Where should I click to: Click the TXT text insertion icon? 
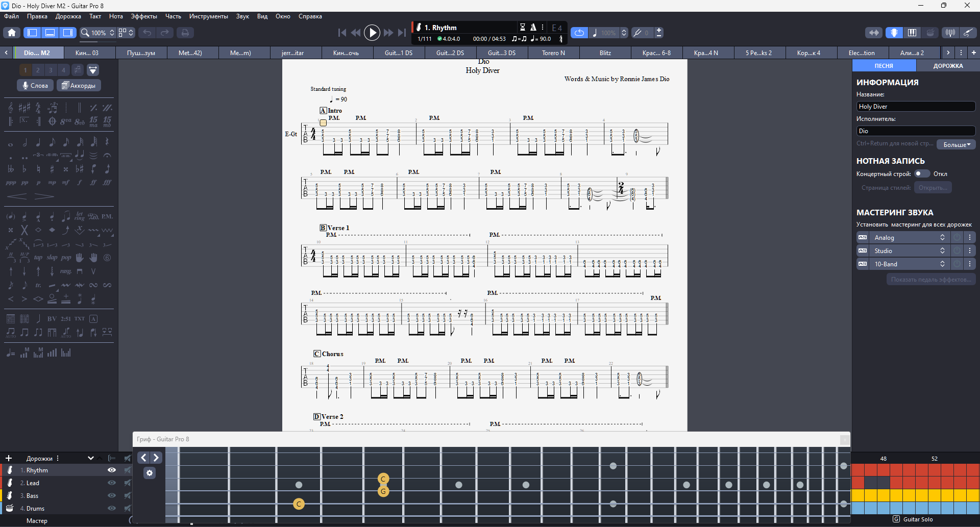click(79, 319)
